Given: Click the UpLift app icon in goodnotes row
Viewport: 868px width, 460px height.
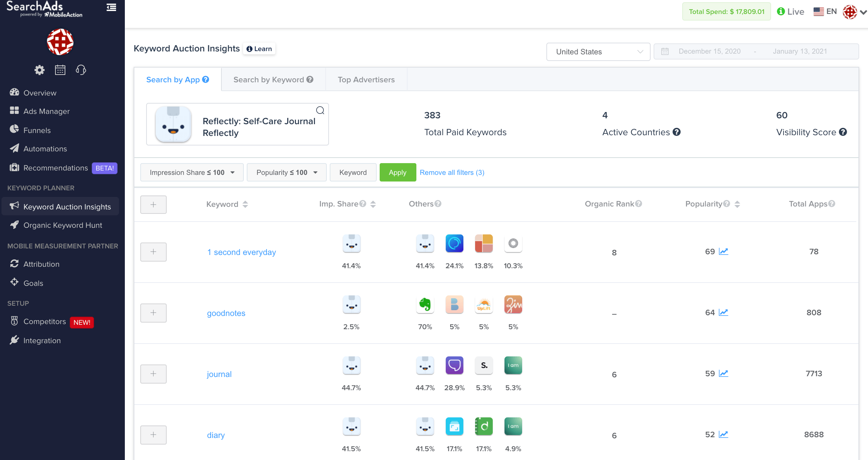Looking at the screenshot, I should [484, 305].
